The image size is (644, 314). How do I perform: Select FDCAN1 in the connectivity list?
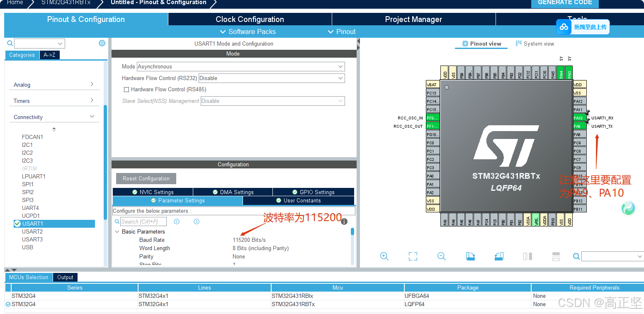32,137
